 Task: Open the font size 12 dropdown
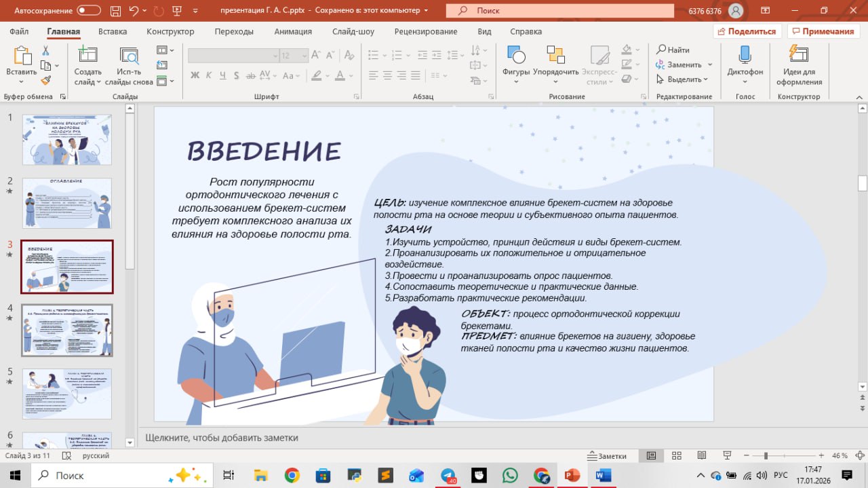[x=304, y=56]
